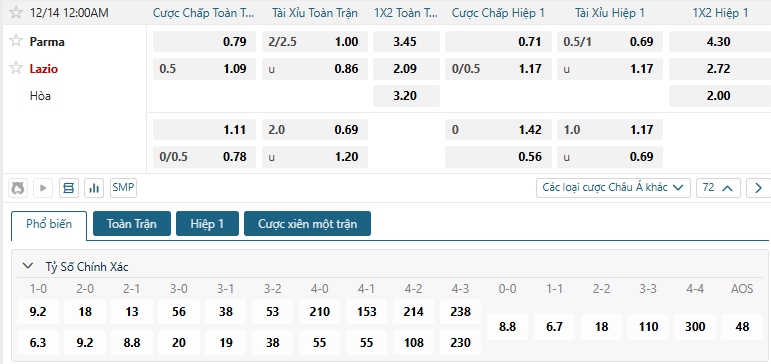Click the Parma 1X2 odds 3.45

pos(406,42)
